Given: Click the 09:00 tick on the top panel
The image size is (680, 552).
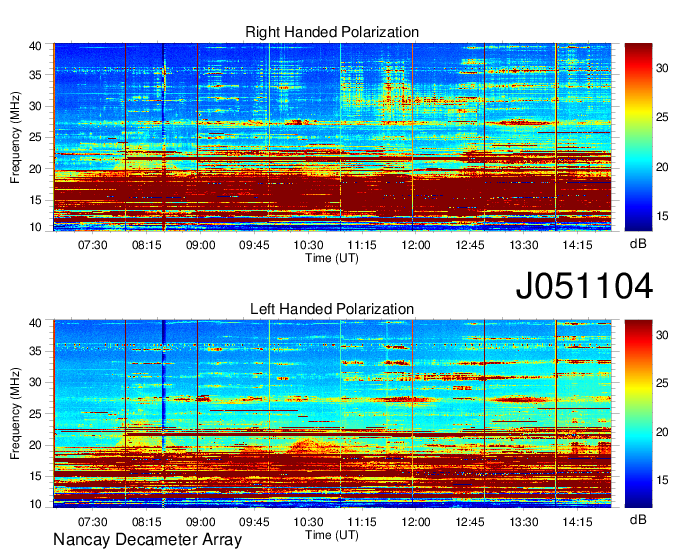Looking at the screenshot, I should coord(200,245).
